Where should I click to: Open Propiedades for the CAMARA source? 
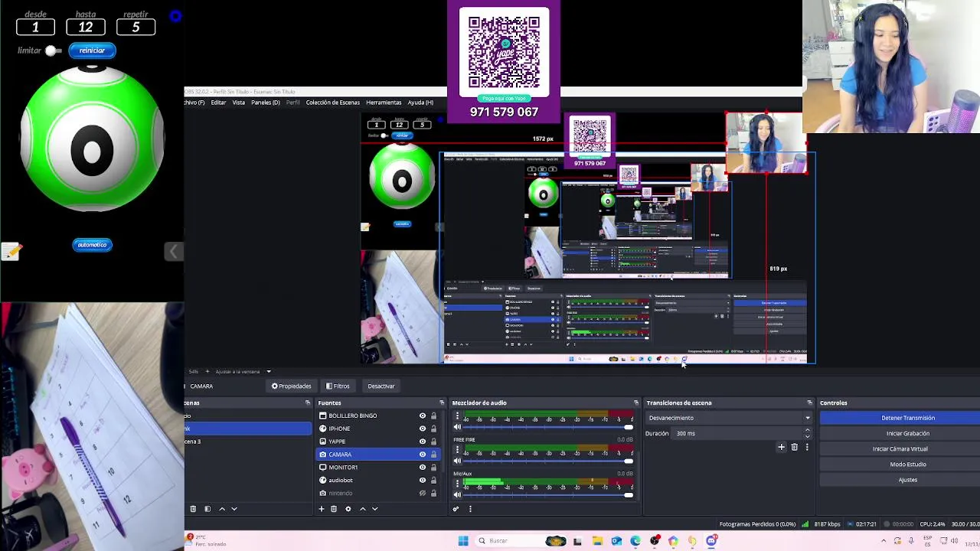(x=291, y=386)
